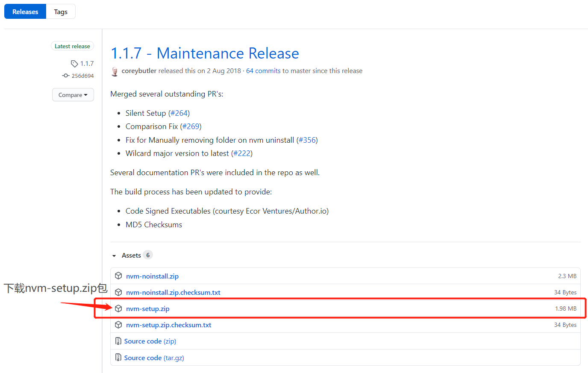Switch to the Tags tab
The height and width of the screenshot is (373, 588).
click(x=61, y=12)
